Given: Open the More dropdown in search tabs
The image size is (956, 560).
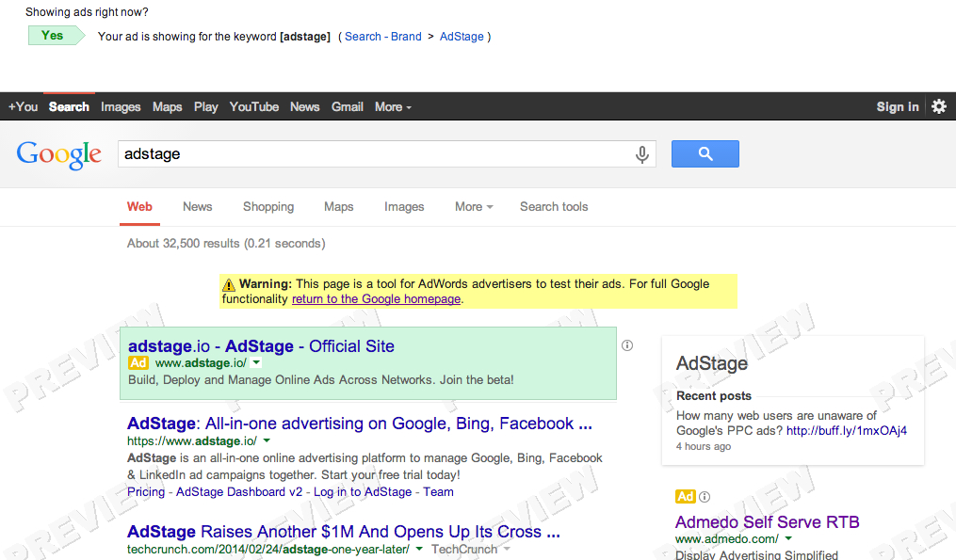Looking at the screenshot, I should (x=474, y=207).
